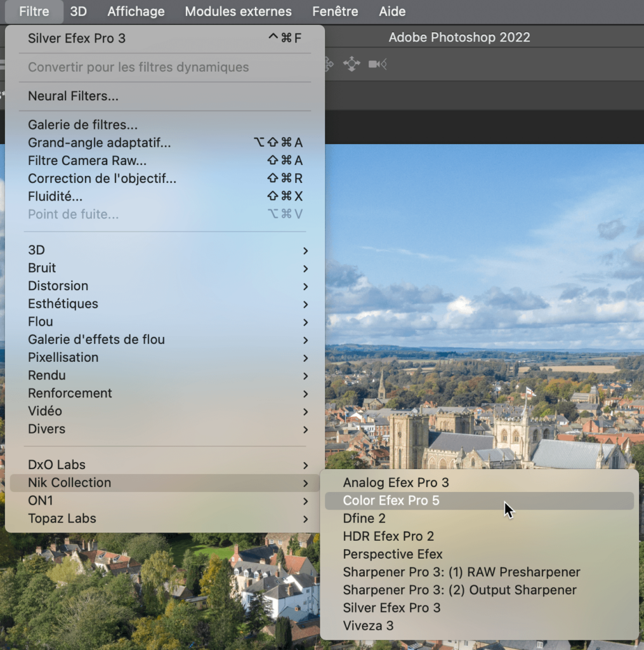Open the Aide menu
The height and width of the screenshot is (650, 644).
coord(392,11)
